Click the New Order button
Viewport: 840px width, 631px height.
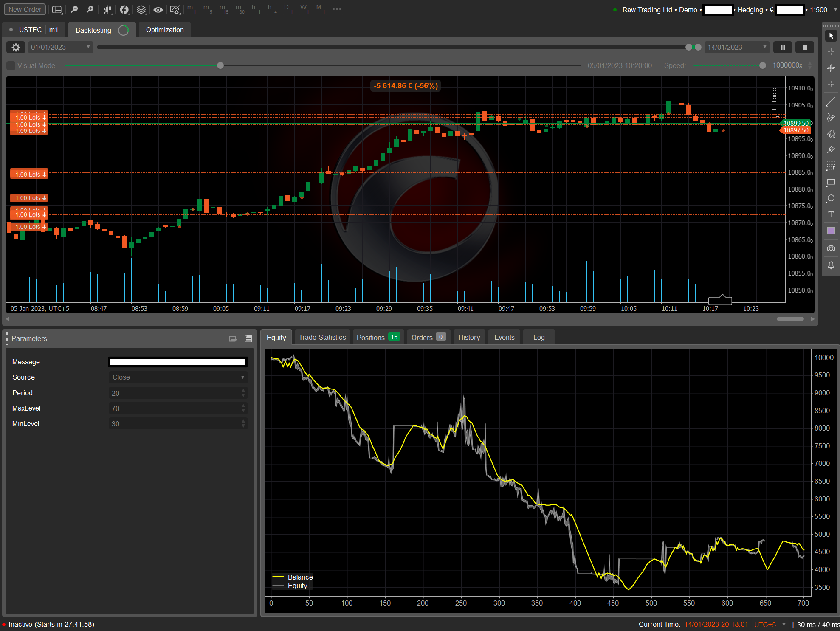point(25,9)
